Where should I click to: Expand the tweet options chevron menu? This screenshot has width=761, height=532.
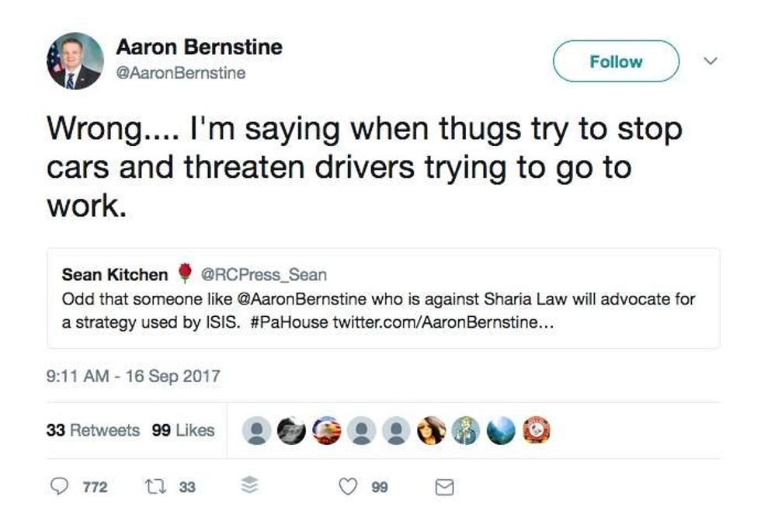coord(708,61)
